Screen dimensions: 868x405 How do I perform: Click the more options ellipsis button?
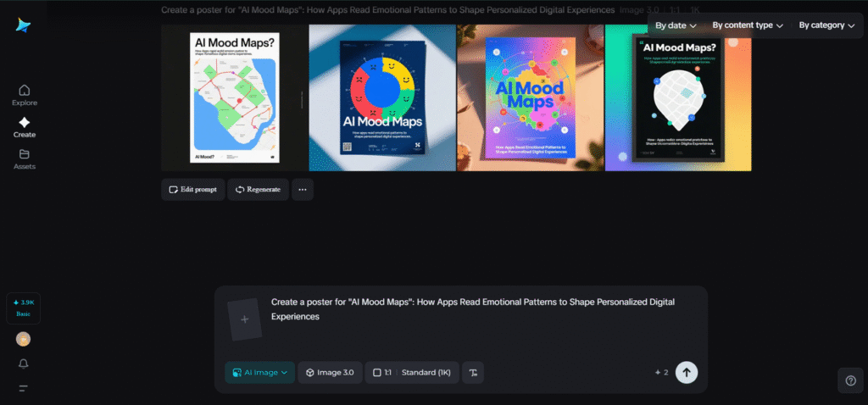[303, 190]
